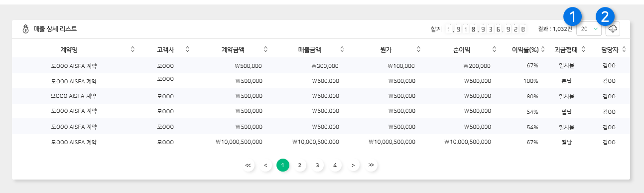The height and width of the screenshot is (193, 644).
Task: Go to page 3
Action: pos(317,165)
